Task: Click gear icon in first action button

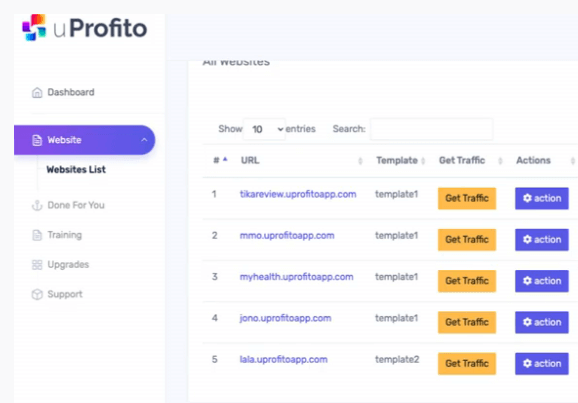Action: pos(527,198)
